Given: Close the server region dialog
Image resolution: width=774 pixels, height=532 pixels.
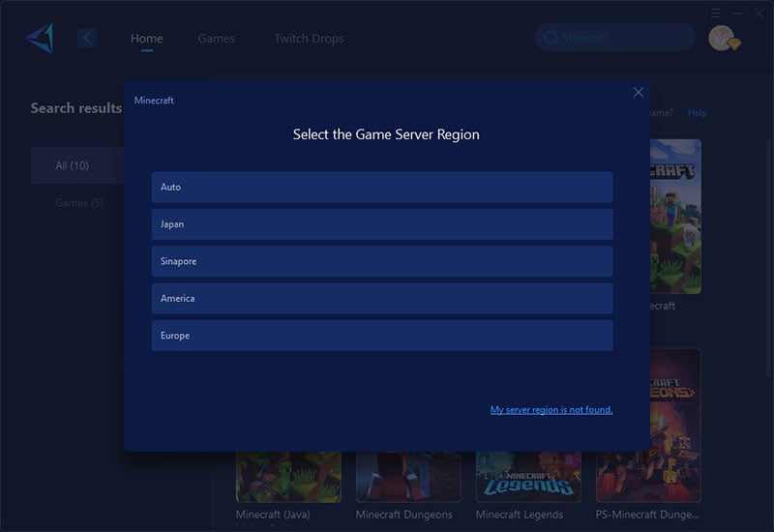Looking at the screenshot, I should click(639, 92).
